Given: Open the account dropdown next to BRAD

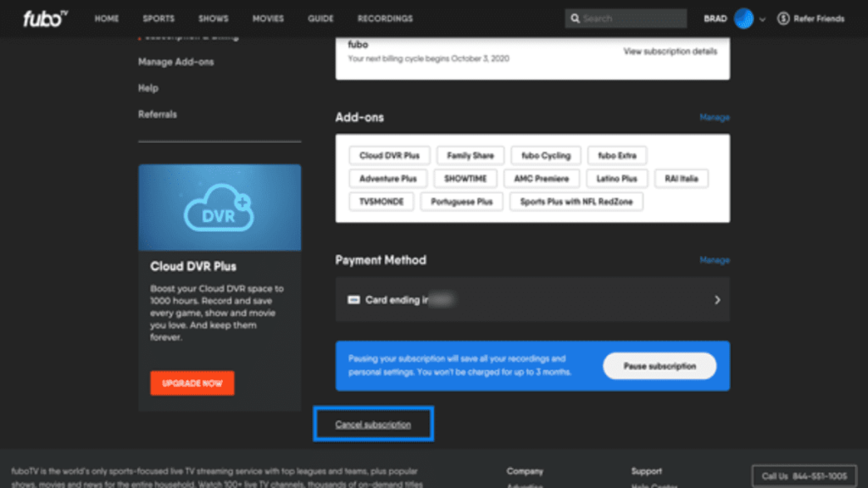Looking at the screenshot, I should [x=761, y=18].
